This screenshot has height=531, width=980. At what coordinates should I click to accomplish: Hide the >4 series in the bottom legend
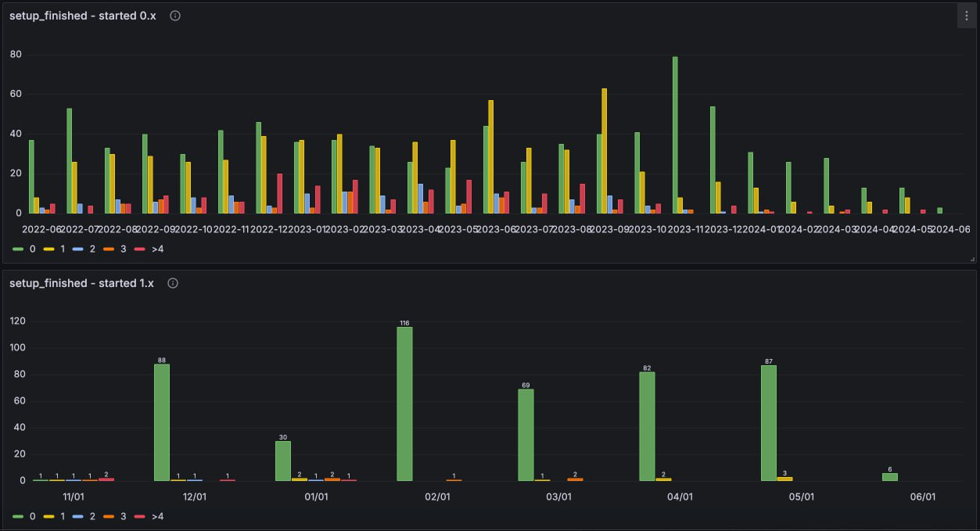click(x=158, y=516)
